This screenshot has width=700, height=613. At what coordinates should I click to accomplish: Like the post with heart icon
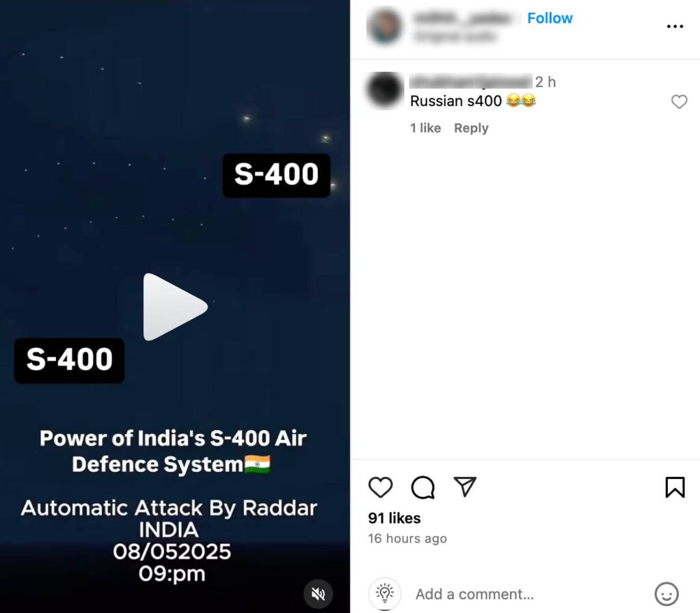pos(380,487)
